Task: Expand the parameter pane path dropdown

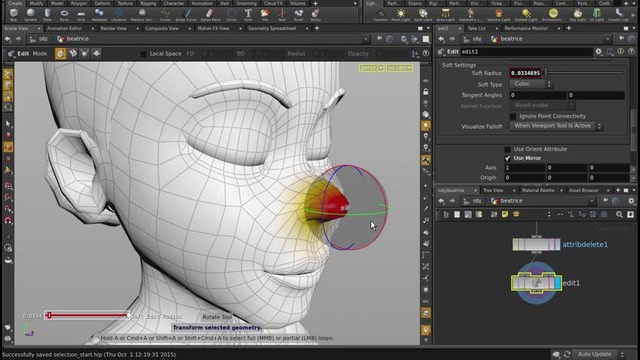Action: [x=608, y=39]
